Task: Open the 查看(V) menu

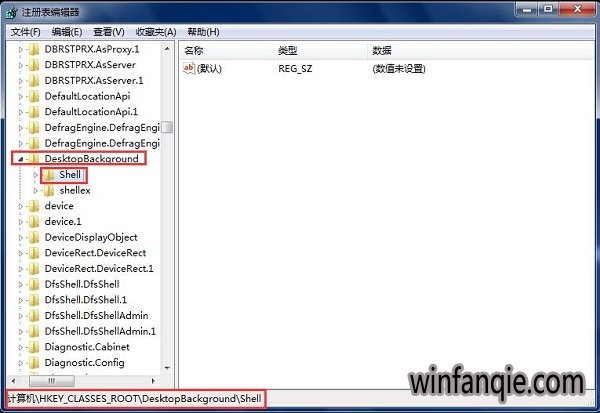Action: coord(109,32)
